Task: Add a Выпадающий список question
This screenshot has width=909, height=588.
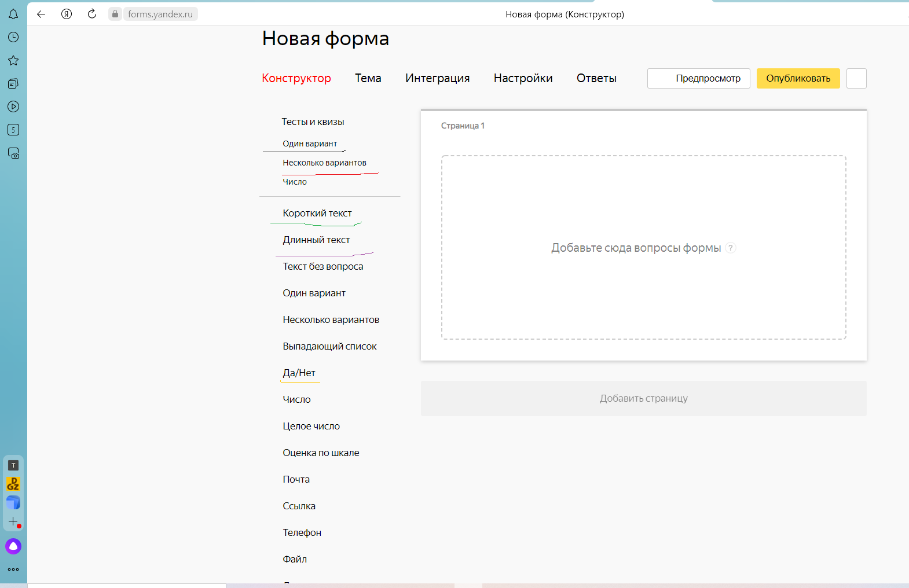Action: coord(329,346)
